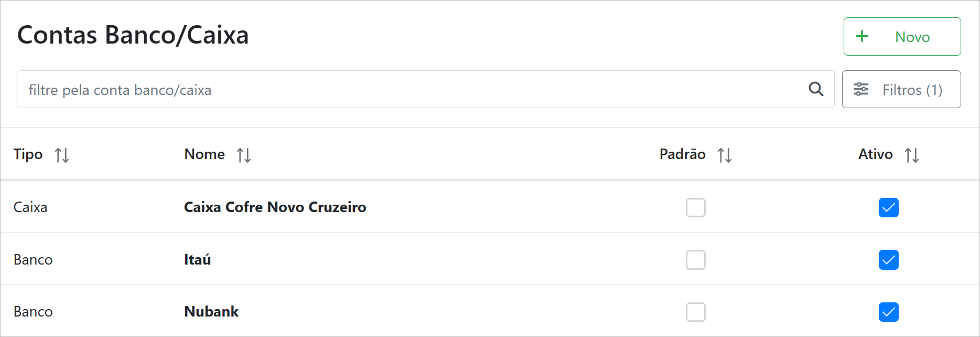980x337 pixels.
Task: Set Caixa Cofre Novo Cruzeiro as Padrão
Action: [696, 208]
